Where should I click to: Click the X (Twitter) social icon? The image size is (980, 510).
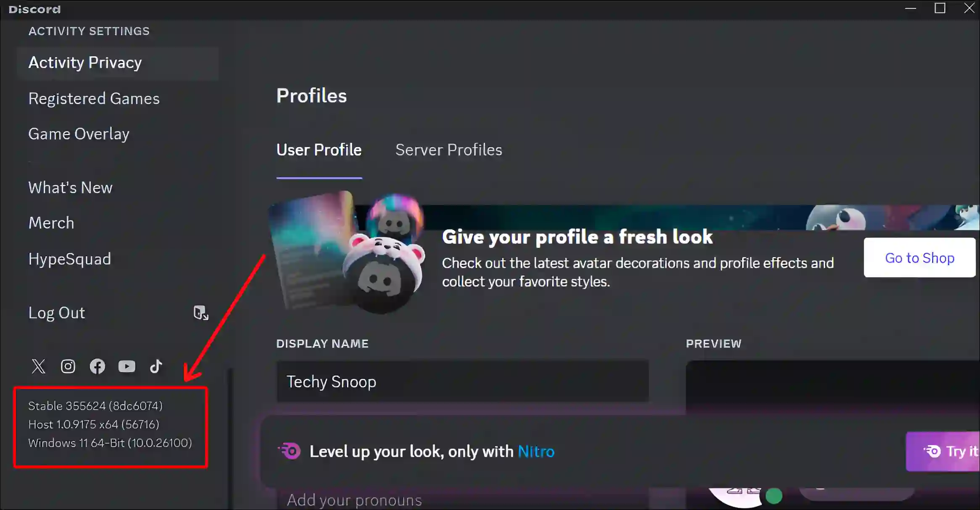click(37, 366)
